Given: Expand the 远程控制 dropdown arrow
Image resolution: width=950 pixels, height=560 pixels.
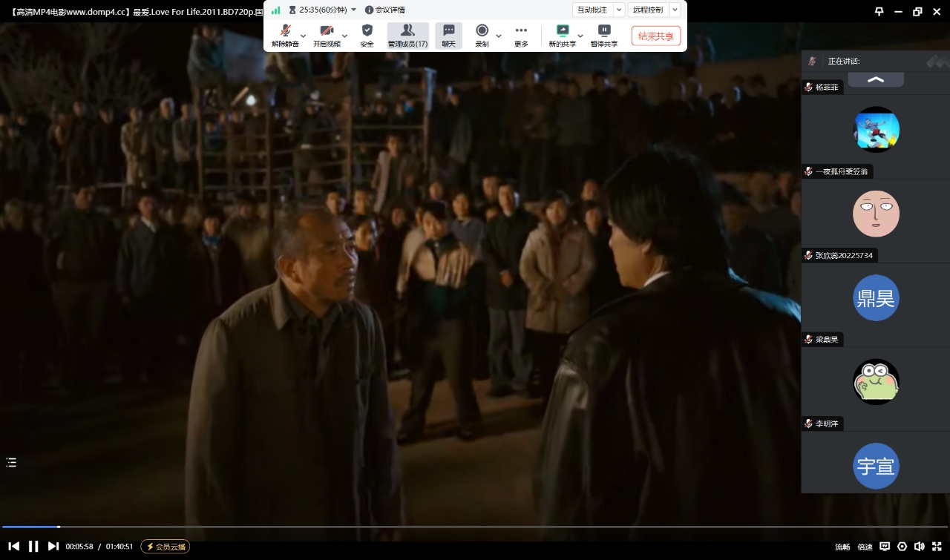Looking at the screenshot, I should pos(674,10).
